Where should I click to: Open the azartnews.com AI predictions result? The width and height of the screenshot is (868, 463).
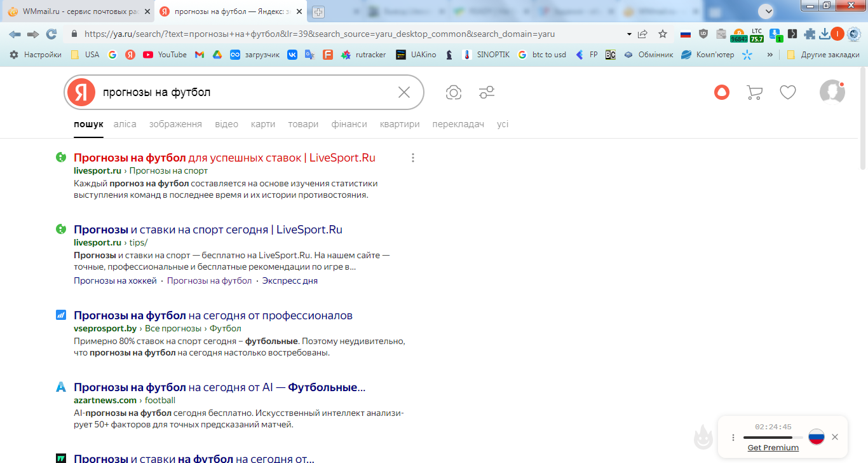pos(220,387)
